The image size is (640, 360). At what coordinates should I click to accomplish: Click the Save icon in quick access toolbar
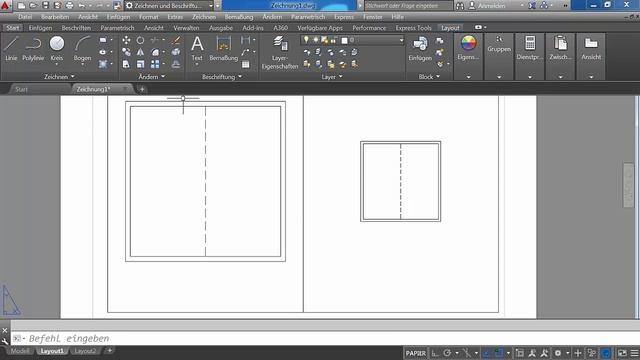point(46,5)
